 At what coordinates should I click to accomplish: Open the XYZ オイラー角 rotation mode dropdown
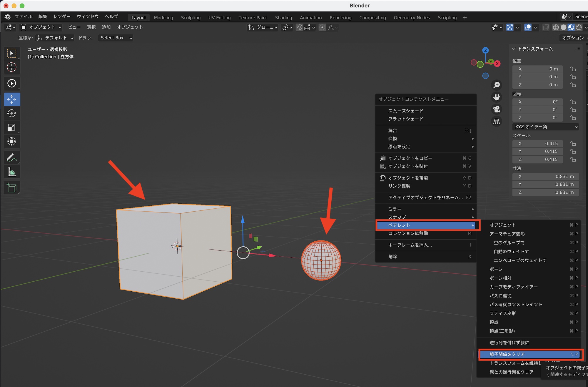tap(546, 127)
